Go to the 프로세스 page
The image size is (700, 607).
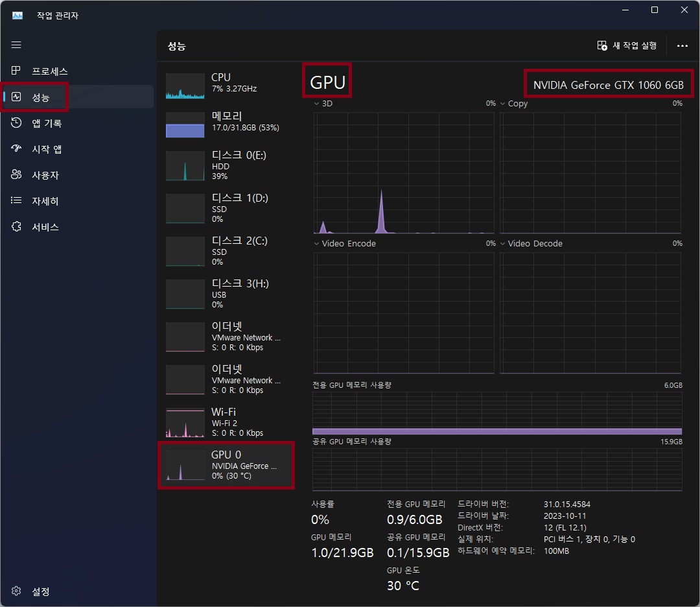coord(77,71)
